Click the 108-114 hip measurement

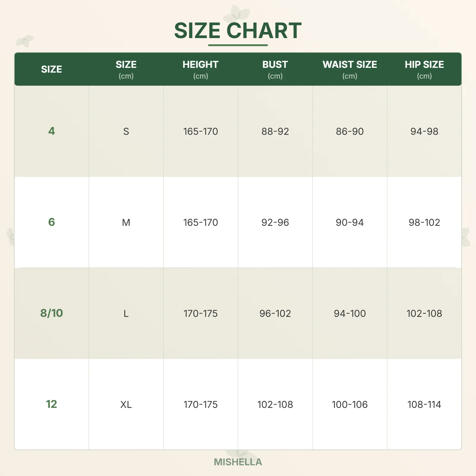click(x=424, y=405)
